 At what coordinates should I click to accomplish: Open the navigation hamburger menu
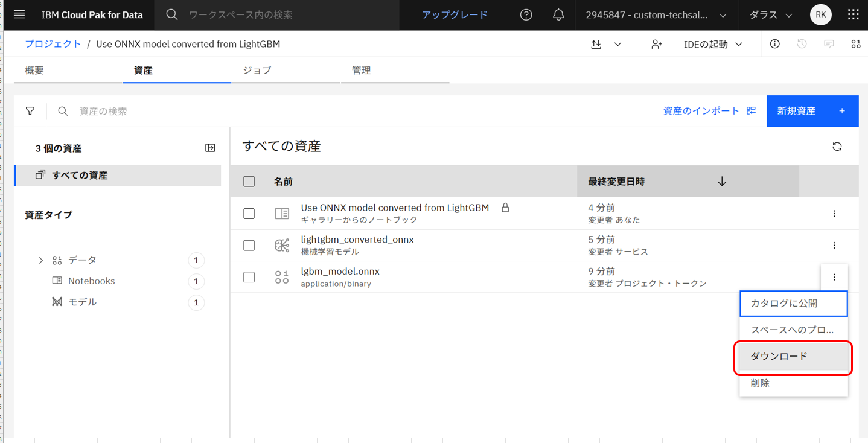(x=19, y=14)
